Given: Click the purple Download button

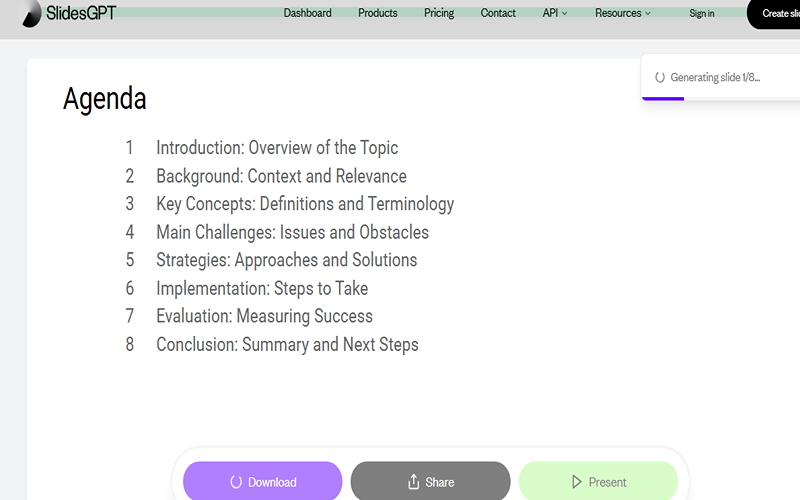Looking at the screenshot, I should (262, 481).
